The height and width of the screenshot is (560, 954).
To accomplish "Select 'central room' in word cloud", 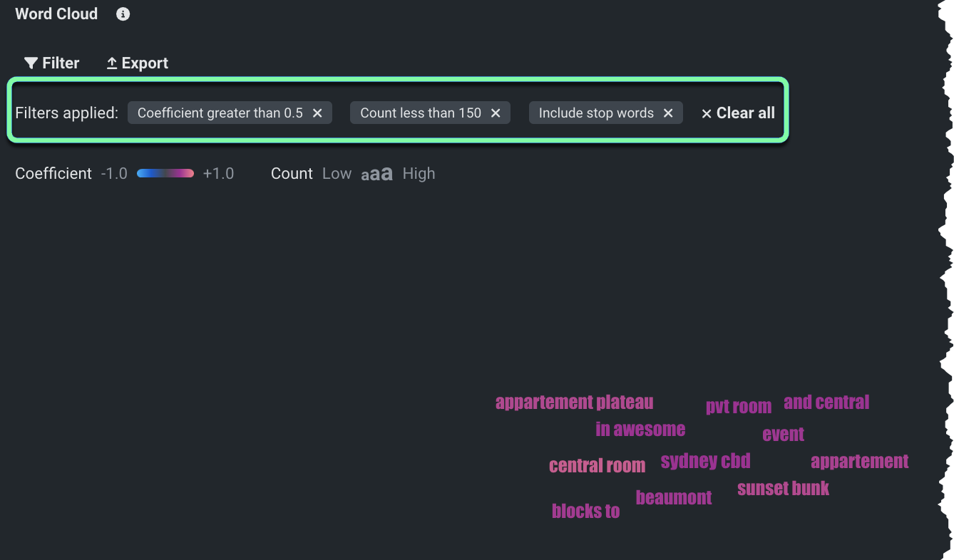I will (x=597, y=466).
